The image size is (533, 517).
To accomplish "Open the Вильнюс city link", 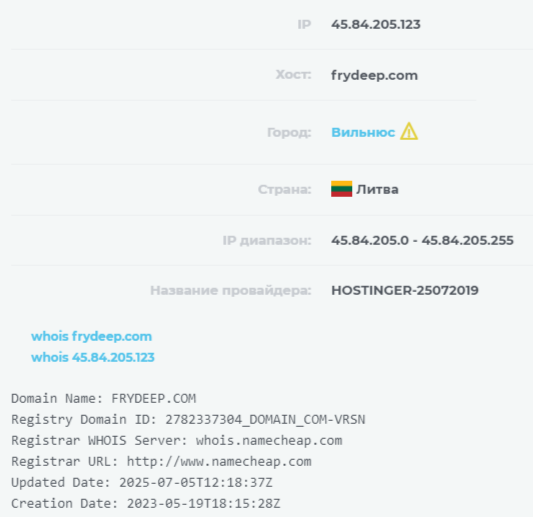I will click(363, 132).
